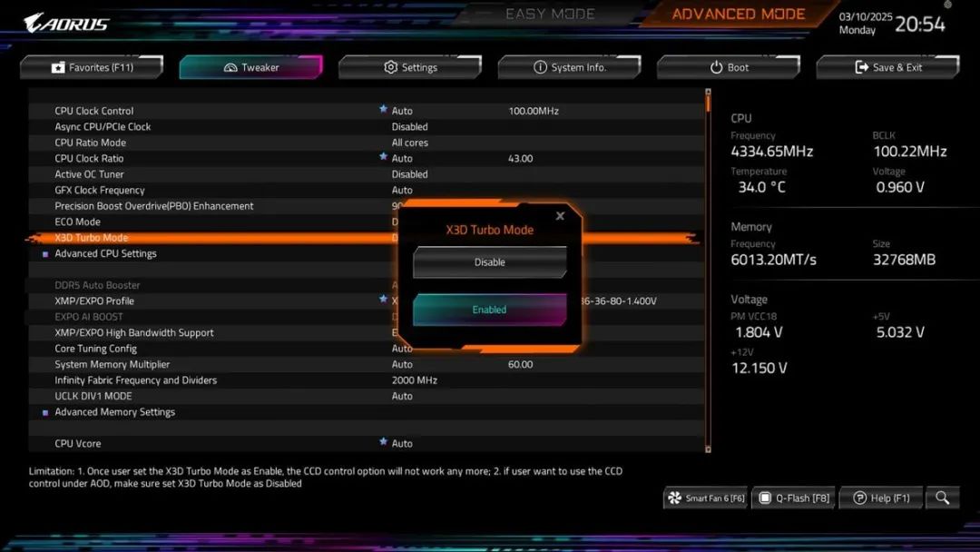Open CPU Clock Control Auto value
This screenshot has height=552, width=980.
[x=402, y=111]
